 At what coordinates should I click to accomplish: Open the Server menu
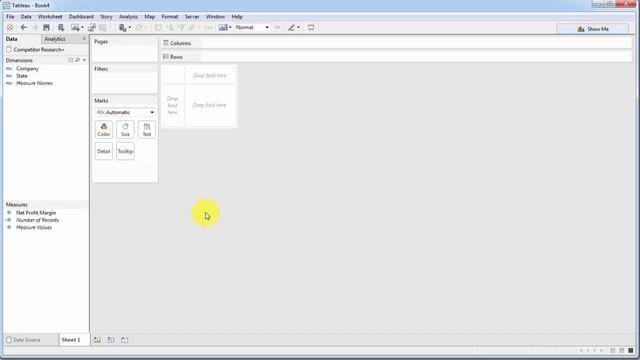(192, 17)
